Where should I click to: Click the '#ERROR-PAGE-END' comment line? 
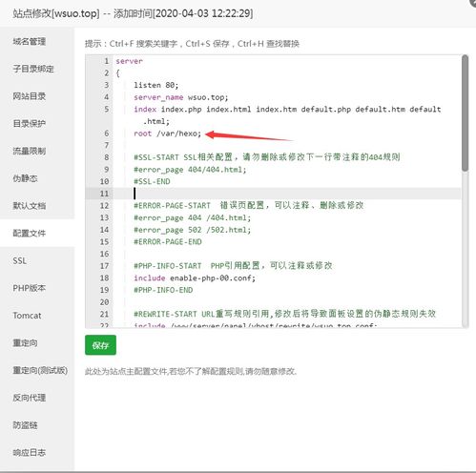tap(168, 242)
